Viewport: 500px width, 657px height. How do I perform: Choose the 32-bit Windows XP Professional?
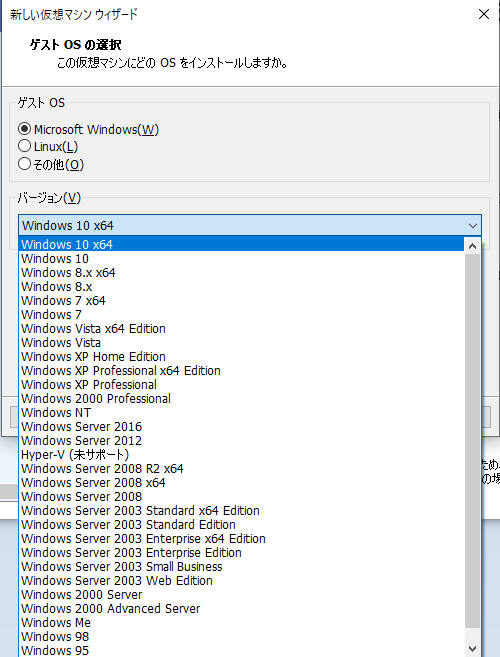coord(242,384)
